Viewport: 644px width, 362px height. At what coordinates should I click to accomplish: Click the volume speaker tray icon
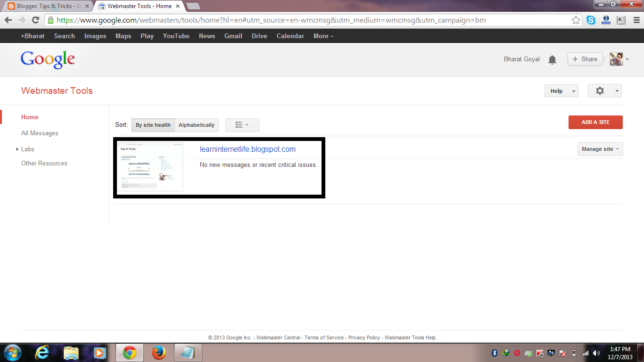[x=596, y=353]
